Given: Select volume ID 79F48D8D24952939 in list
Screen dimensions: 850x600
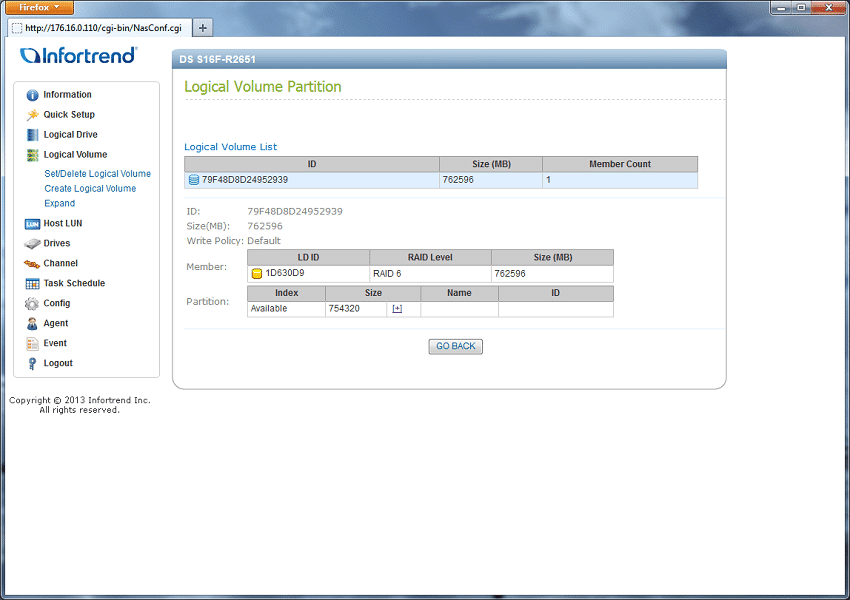Looking at the screenshot, I should coord(245,180).
